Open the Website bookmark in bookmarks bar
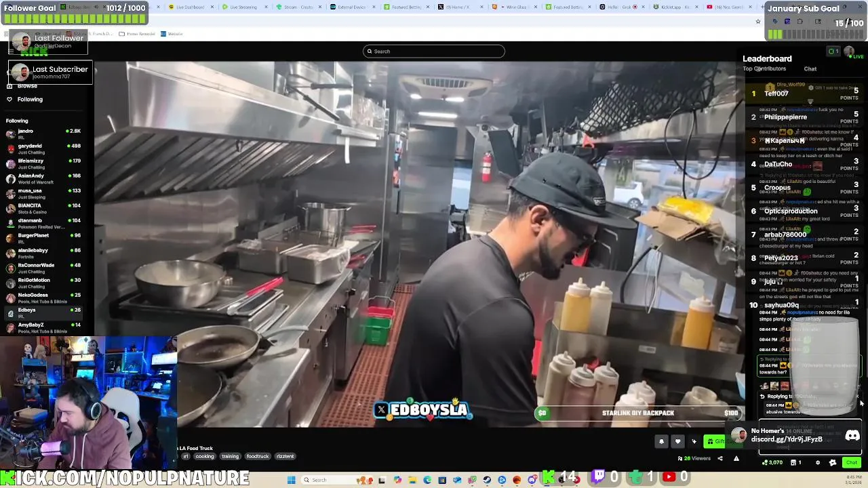 click(172, 34)
